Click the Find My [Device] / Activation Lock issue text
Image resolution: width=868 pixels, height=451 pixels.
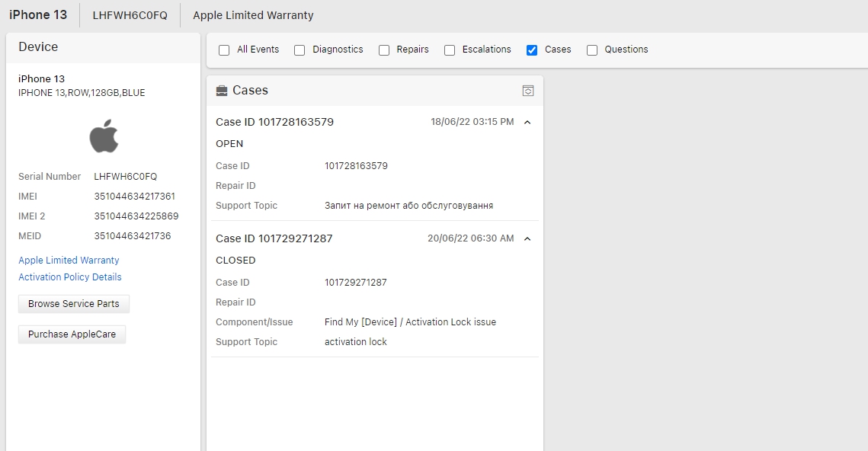click(410, 322)
